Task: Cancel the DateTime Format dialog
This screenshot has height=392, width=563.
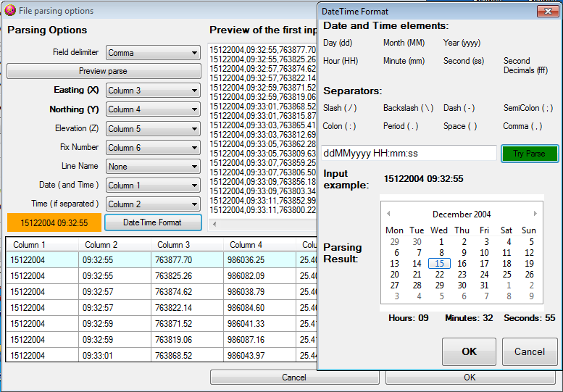Action: [x=530, y=351]
